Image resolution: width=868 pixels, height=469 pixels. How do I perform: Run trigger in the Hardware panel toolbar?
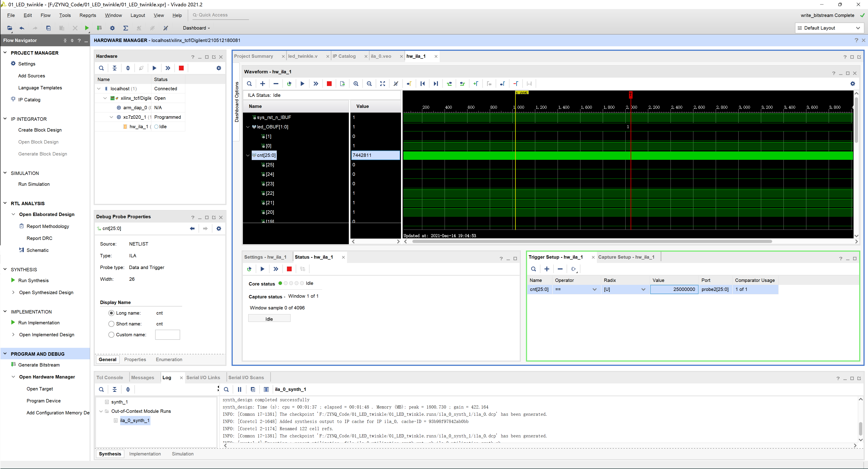154,68
